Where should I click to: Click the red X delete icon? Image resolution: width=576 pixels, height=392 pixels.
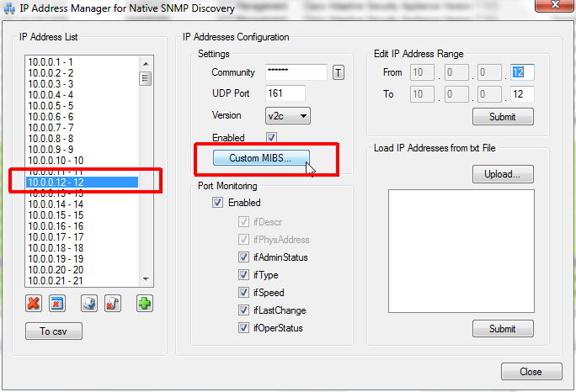coord(34,303)
